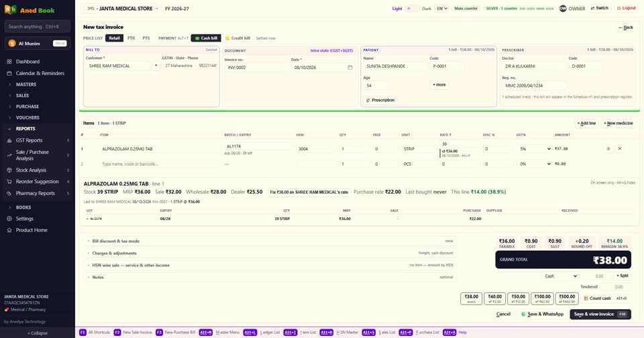The height and width of the screenshot is (338, 644).
Task: Click the New medicine button
Action: coord(618,123)
